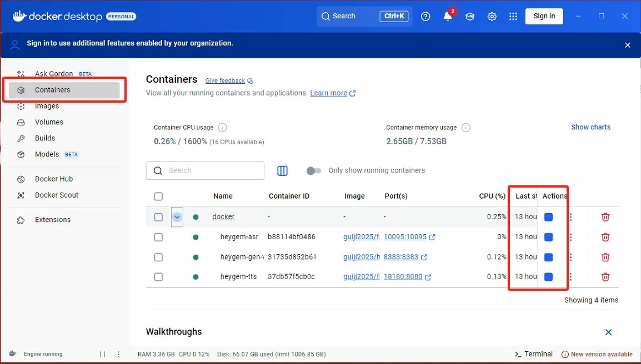The width and height of the screenshot is (641, 364).
Task: Open the heygem-asr image link
Action: pyautogui.click(x=362, y=237)
